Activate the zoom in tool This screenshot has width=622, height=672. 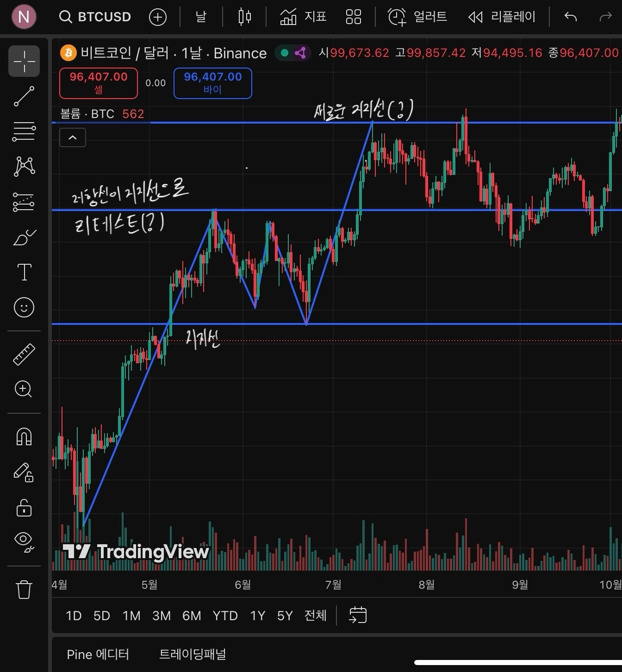[x=23, y=389]
